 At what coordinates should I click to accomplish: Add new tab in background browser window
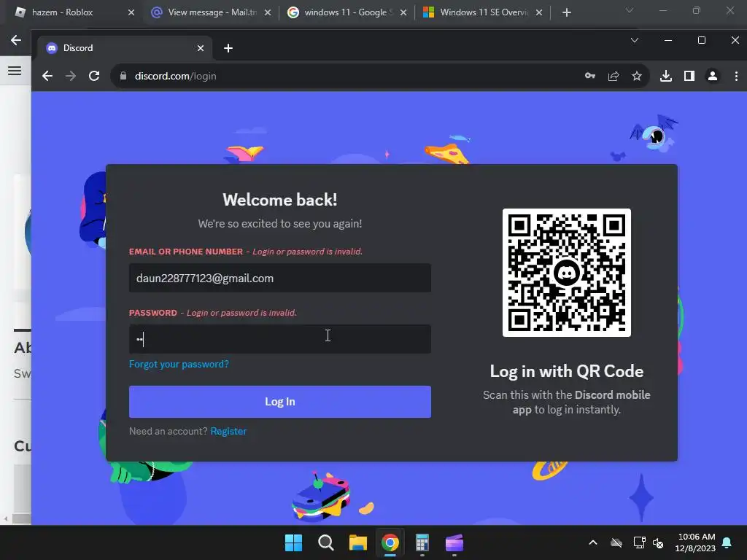566,13
